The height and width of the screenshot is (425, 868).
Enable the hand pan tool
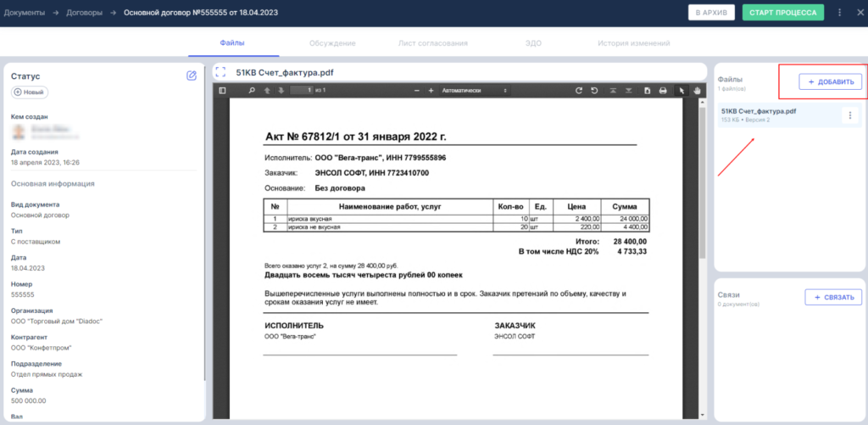697,90
